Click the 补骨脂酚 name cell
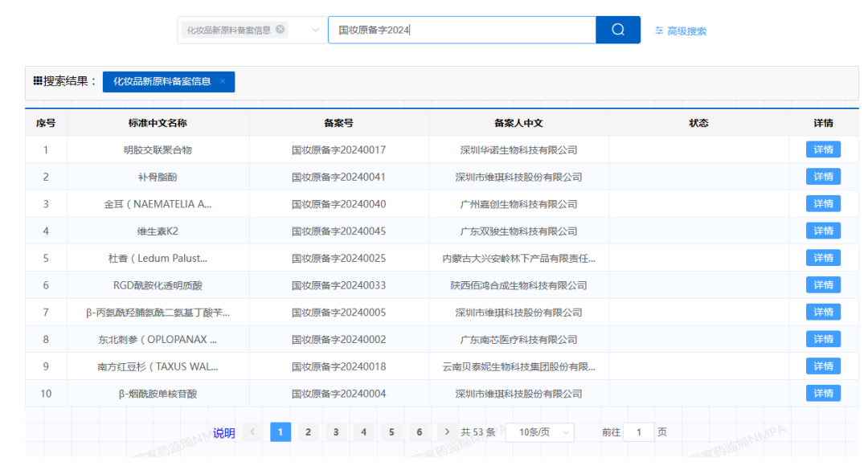The image size is (868, 466). tap(158, 177)
